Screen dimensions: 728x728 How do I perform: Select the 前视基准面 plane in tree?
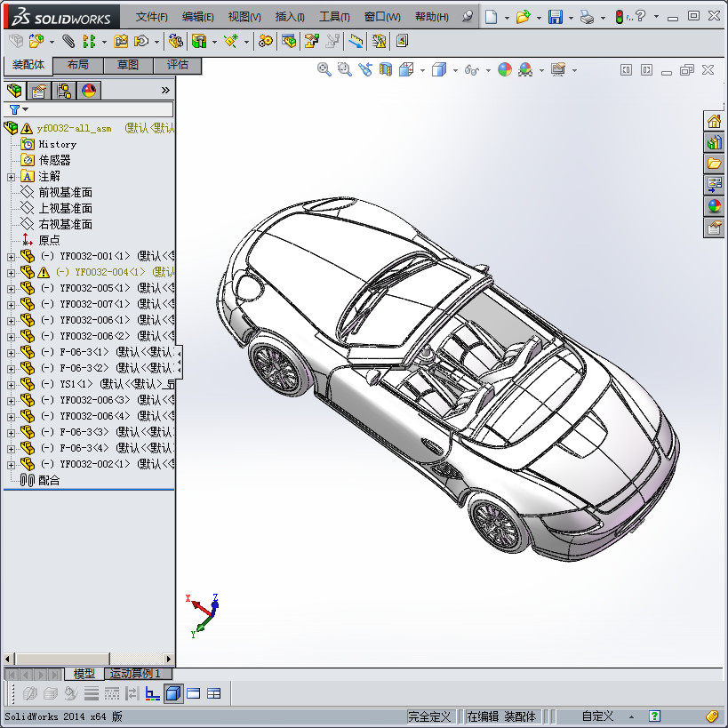pyautogui.click(x=65, y=192)
